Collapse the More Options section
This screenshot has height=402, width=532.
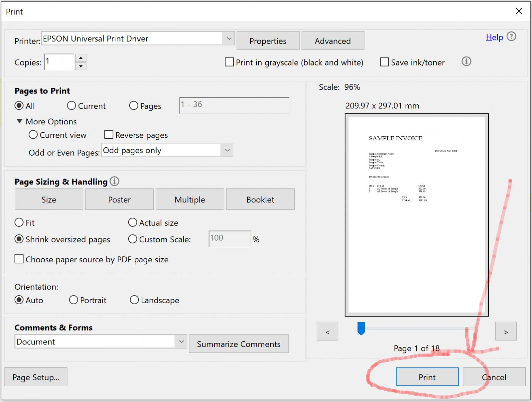pos(19,121)
